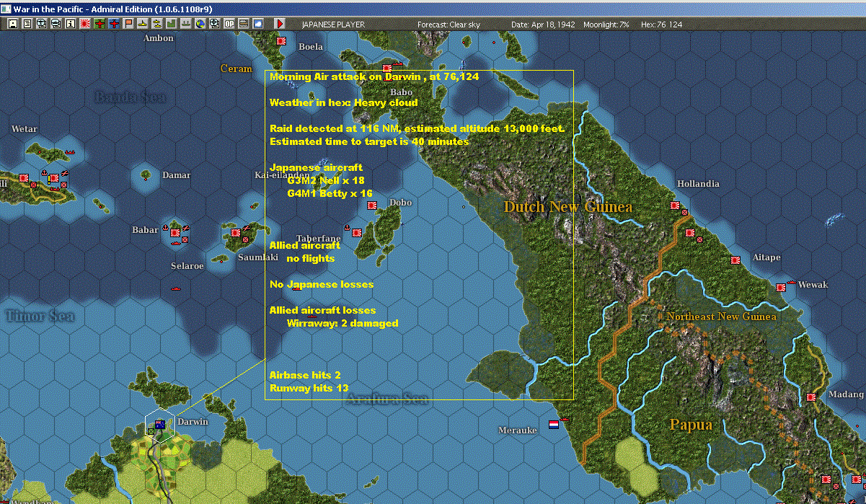Click the 'Forecast: Clear sky' status text
866x504 pixels.
click(449, 25)
